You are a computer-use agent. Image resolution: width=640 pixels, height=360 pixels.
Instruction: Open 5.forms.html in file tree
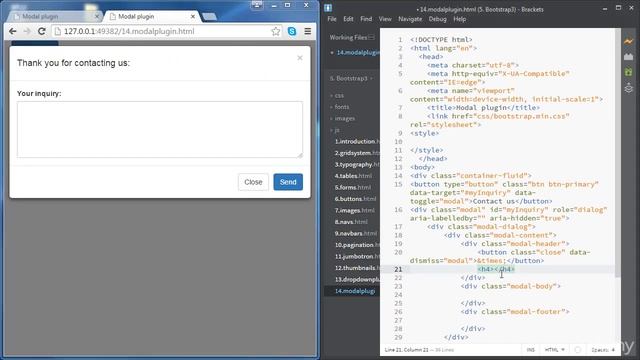click(x=353, y=187)
